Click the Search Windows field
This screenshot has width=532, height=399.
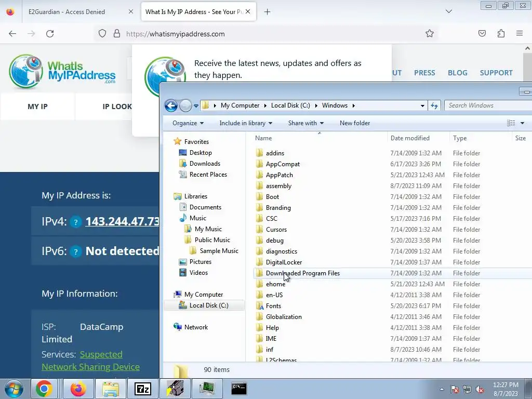[488, 105]
